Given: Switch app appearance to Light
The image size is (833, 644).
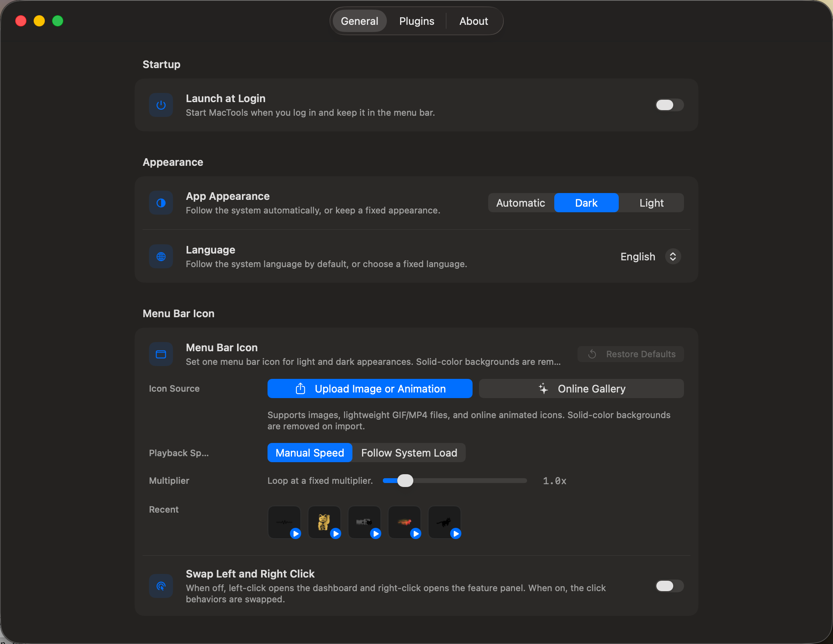Looking at the screenshot, I should (x=651, y=203).
